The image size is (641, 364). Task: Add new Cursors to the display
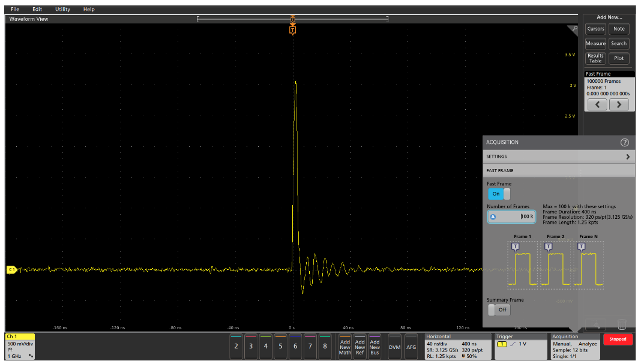pyautogui.click(x=595, y=29)
